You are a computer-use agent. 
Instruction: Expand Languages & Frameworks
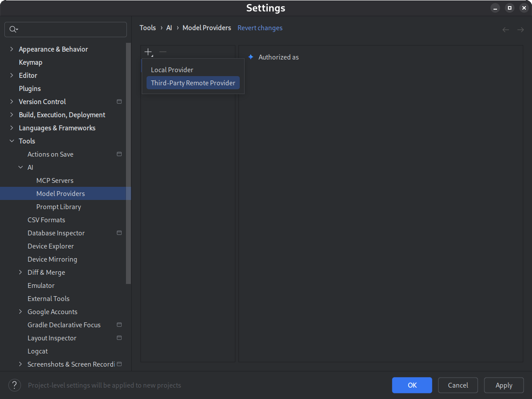12,128
